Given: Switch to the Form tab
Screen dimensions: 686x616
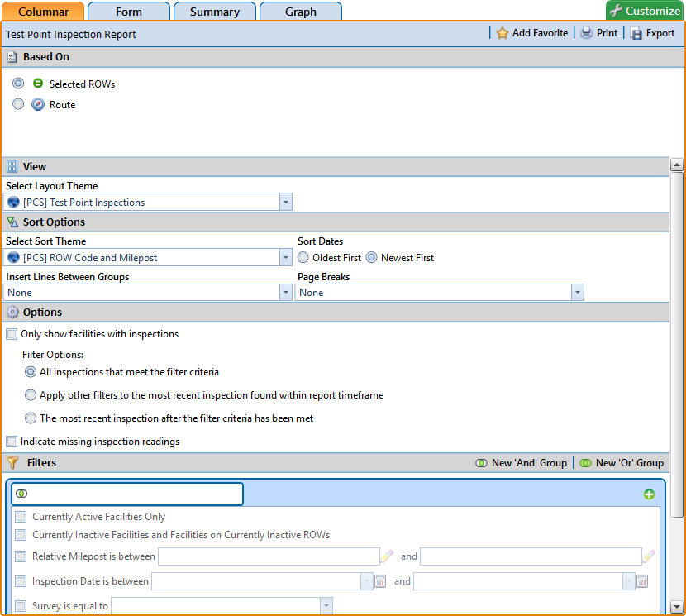Looking at the screenshot, I should coord(129,12).
